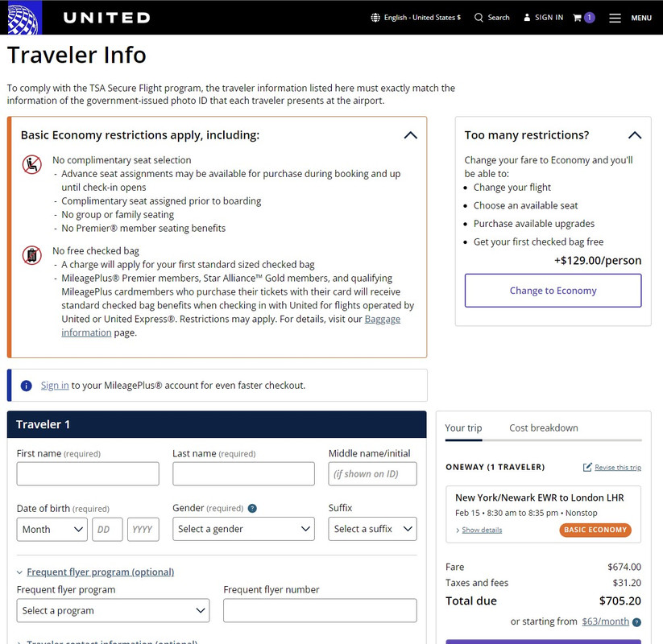Viewport: 663px width, 644px height.
Task: Open the $63/month financing link
Action: pos(605,621)
